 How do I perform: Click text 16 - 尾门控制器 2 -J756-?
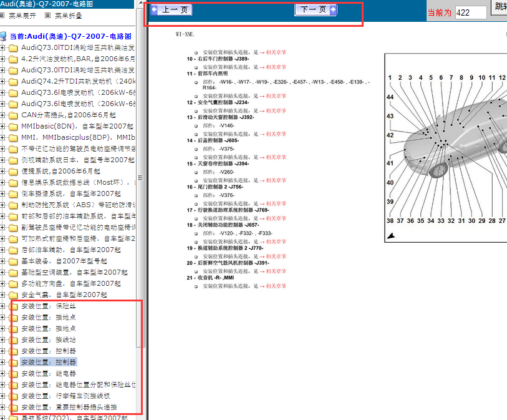point(215,187)
